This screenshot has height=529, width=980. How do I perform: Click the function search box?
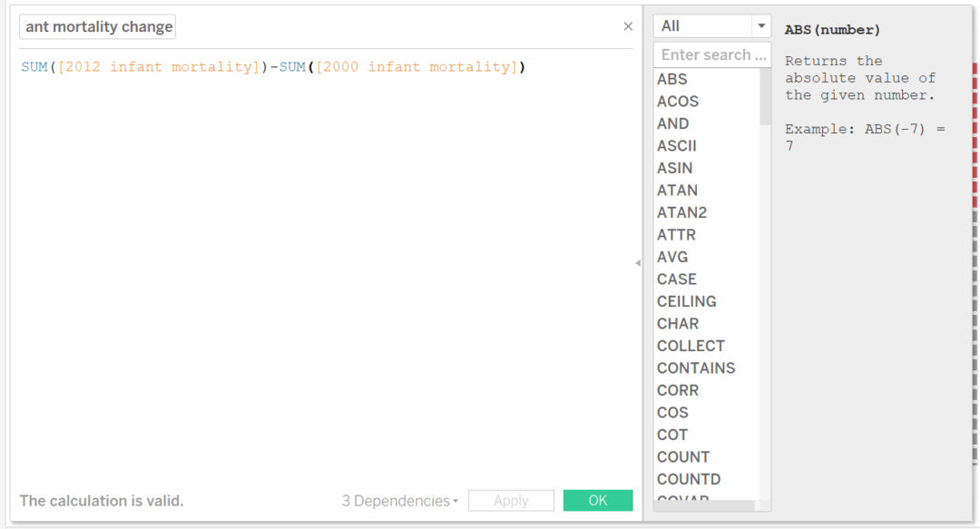click(x=711, y=55)
